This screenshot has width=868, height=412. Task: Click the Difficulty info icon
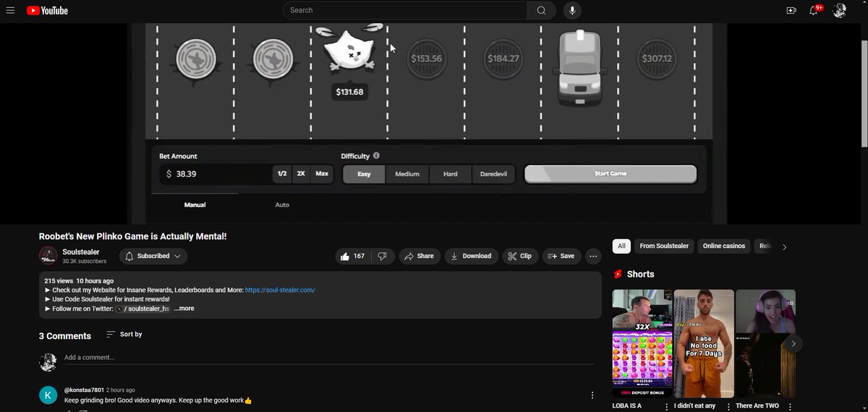[x=377, y=155]
